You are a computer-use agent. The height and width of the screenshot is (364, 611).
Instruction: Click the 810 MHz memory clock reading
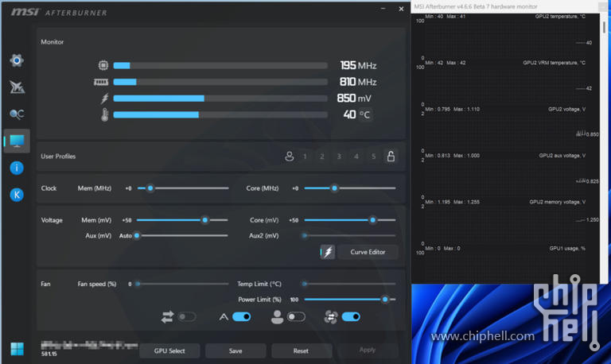pyautogui.click(x=358, y=82)
